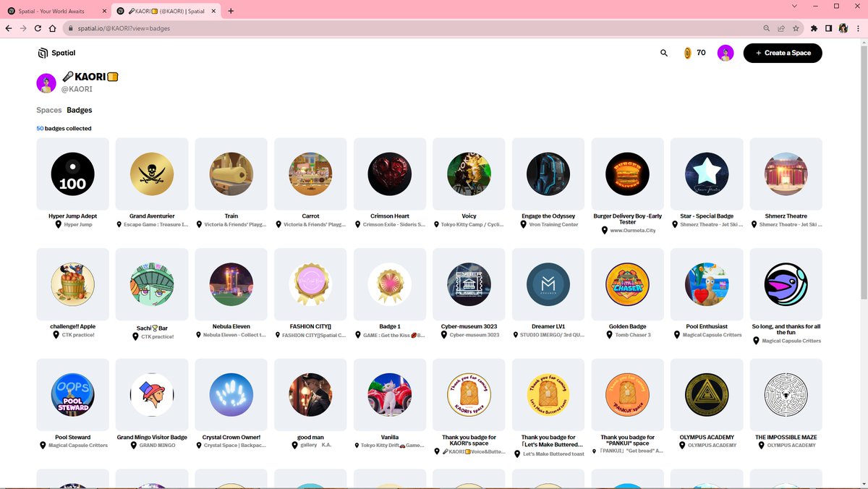
Task: Bookmark this page with star icon
Action: tap(796, 28)
